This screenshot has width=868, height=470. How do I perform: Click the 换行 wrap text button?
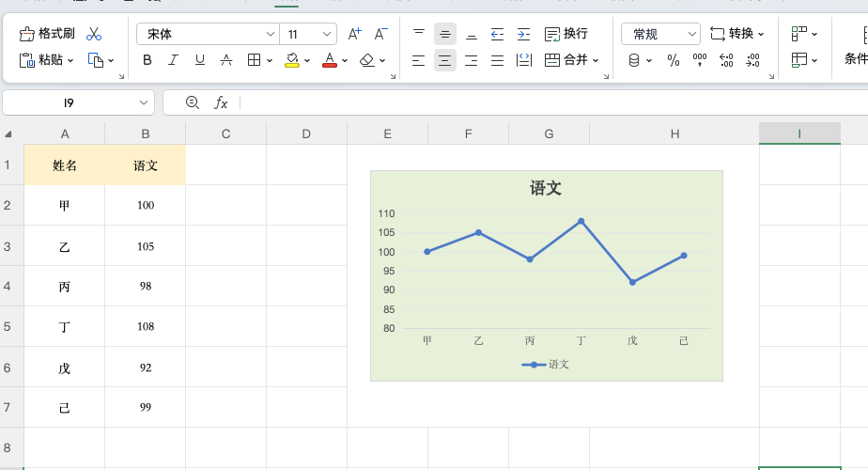pos(566,34)
